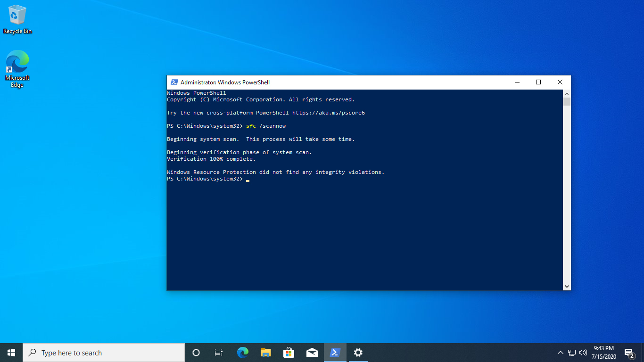
Task: Click 'did not find any integrity violations' text
Action: 322,172
